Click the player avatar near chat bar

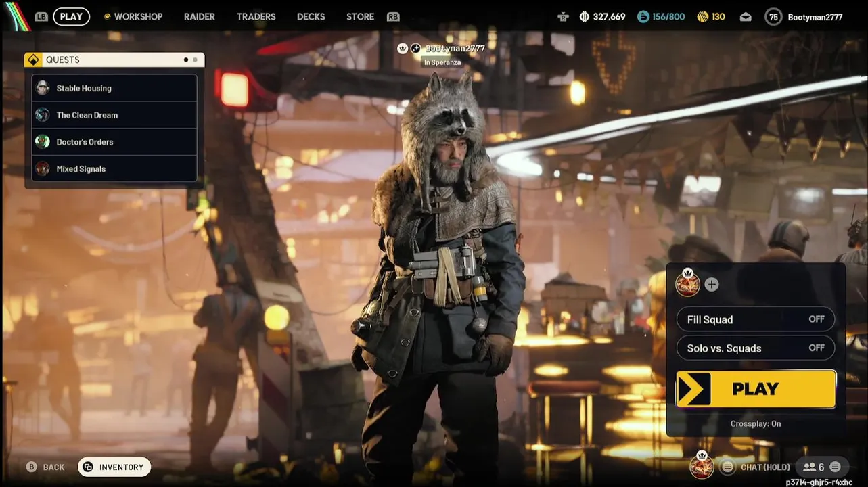(x=702, y=466)
